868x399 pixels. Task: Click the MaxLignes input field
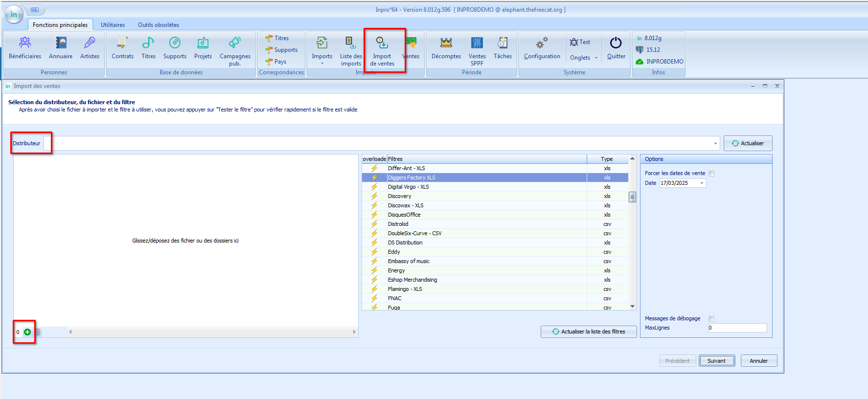click(737, 328)
